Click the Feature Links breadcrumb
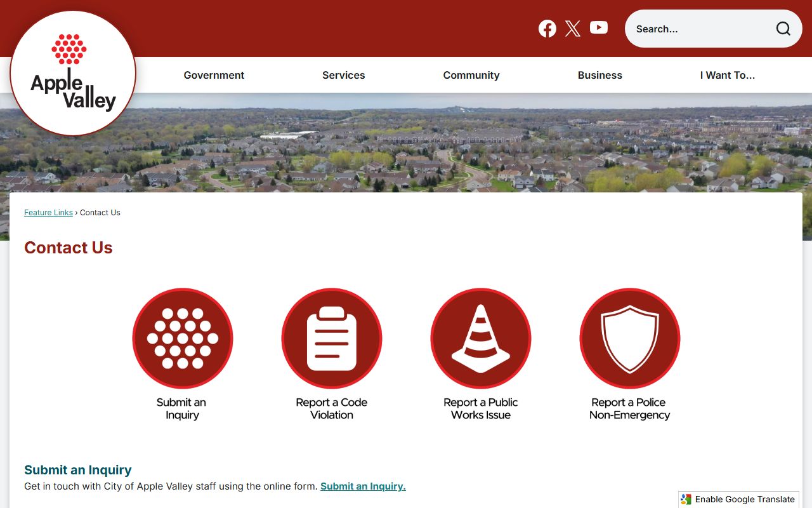812x508 pixels. (48, 213)
